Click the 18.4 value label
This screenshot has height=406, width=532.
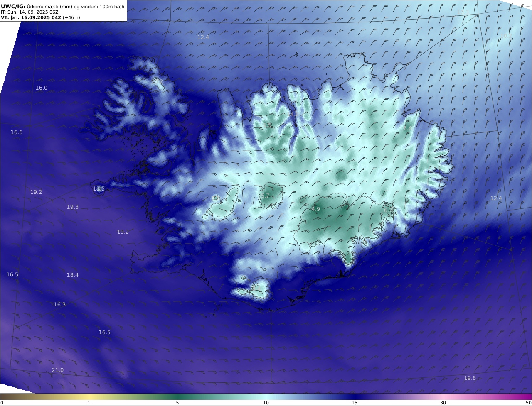[x=73, y=275]
